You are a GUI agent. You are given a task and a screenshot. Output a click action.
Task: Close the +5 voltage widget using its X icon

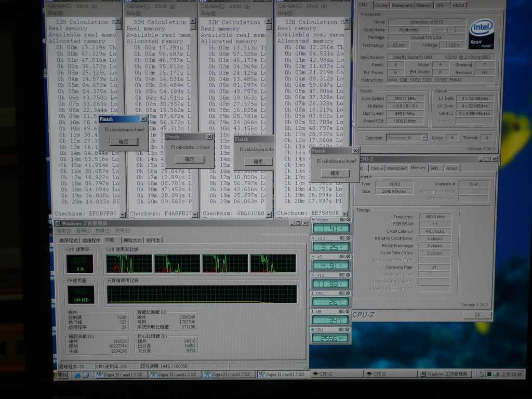coord(348,257)
